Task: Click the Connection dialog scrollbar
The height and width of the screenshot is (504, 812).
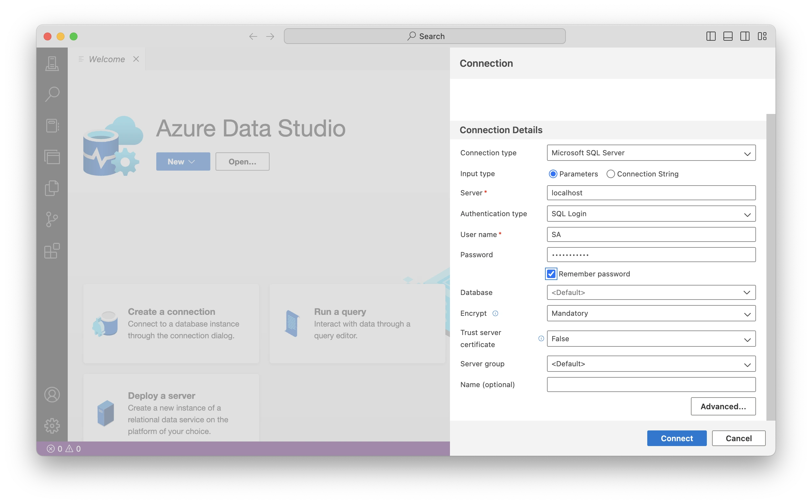Action: [x=771, y=268]
